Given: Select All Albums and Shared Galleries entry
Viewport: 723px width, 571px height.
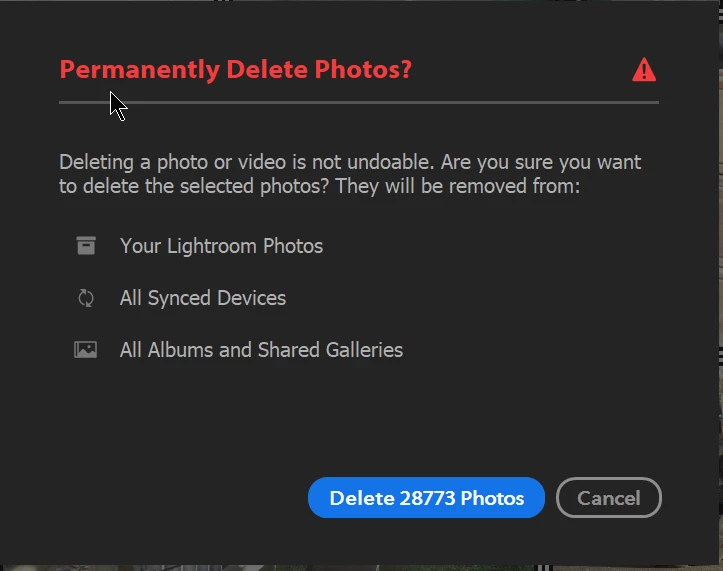Looking at the screenshot, I should pyautogui.click(x=261, y=350).
